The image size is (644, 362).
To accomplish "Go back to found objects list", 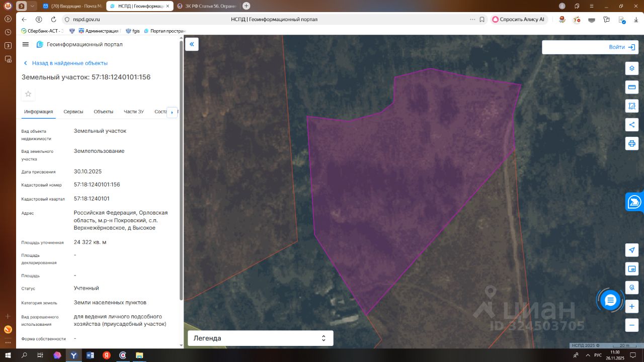I will tap(65, 63).
